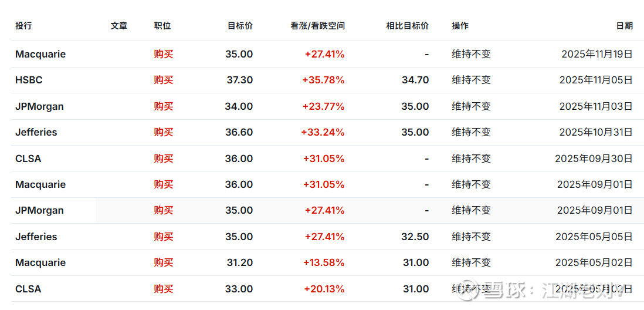Select the +13.58% upside value
The height and width of the screenshot is (310, 644).
point(323,262)
